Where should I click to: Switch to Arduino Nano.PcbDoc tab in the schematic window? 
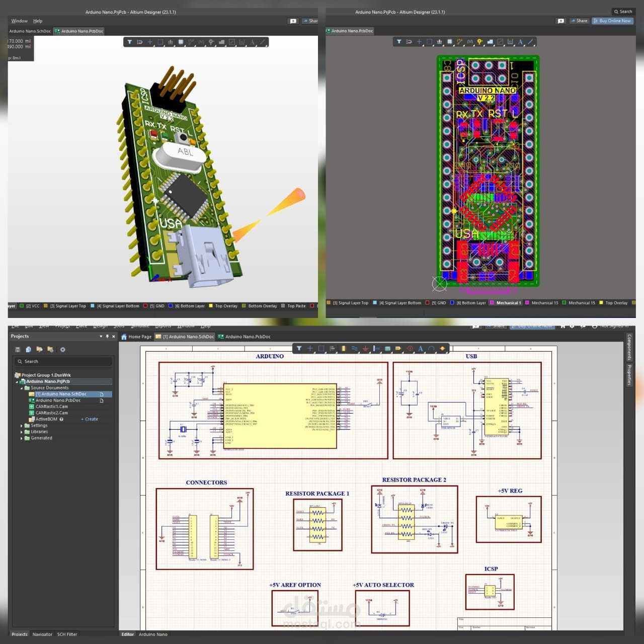245,337
